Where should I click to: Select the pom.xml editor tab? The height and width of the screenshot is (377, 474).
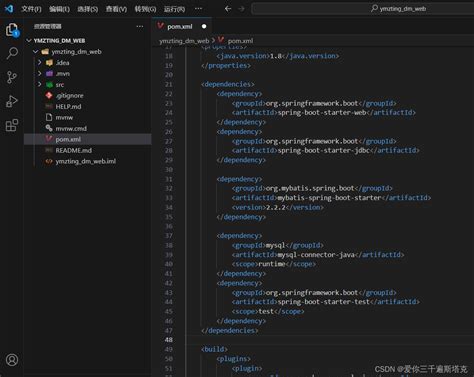pyautogui.click(x=180, y=26)
